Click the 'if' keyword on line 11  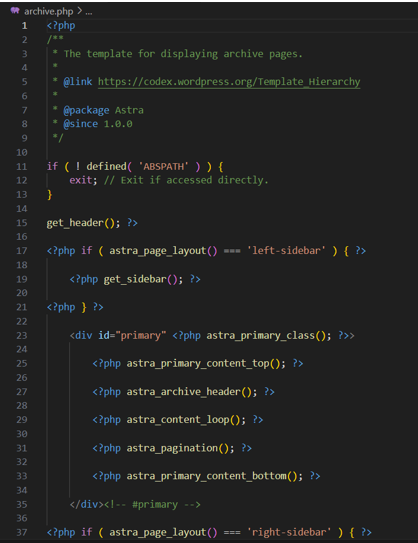click(52, 167)
